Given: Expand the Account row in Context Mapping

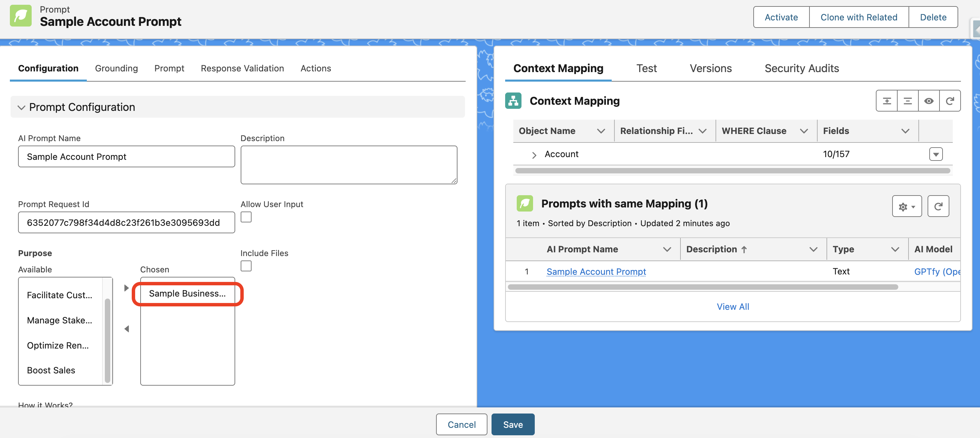Looking at the screenshot, I should [534, 155].
